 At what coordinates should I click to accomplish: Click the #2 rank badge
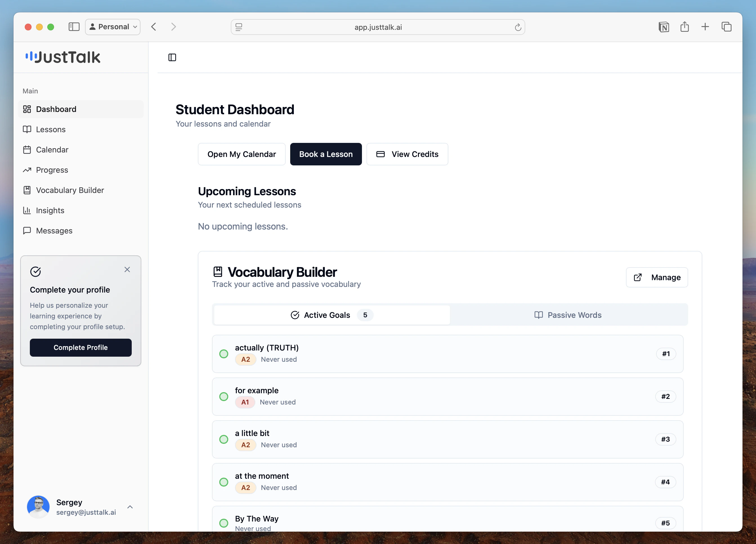click(x=665, y=396)
